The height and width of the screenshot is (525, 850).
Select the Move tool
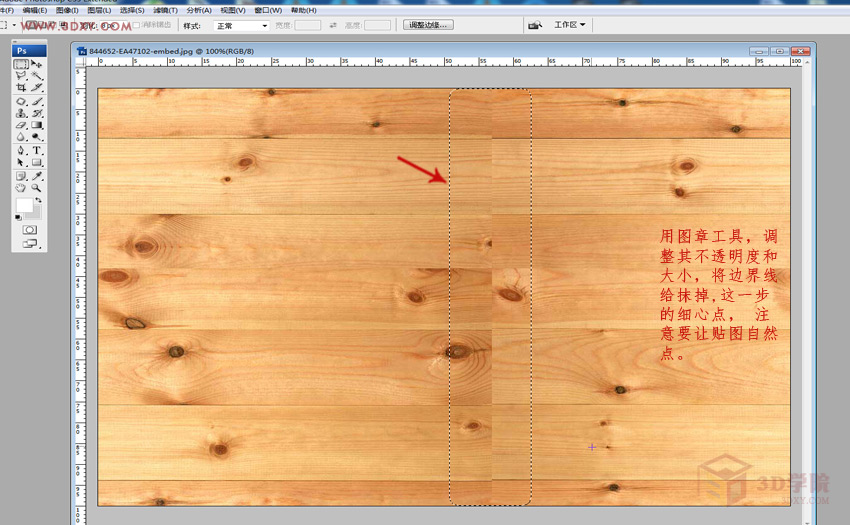coord(37,64)
